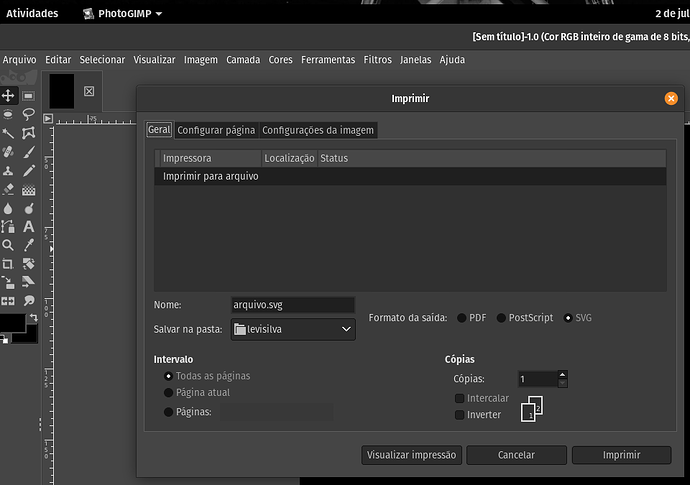Viewport: 690px width, 485px height.
Task: Open the 'Salvar na pasta' folder dropdown
Action: click(293, 329)
